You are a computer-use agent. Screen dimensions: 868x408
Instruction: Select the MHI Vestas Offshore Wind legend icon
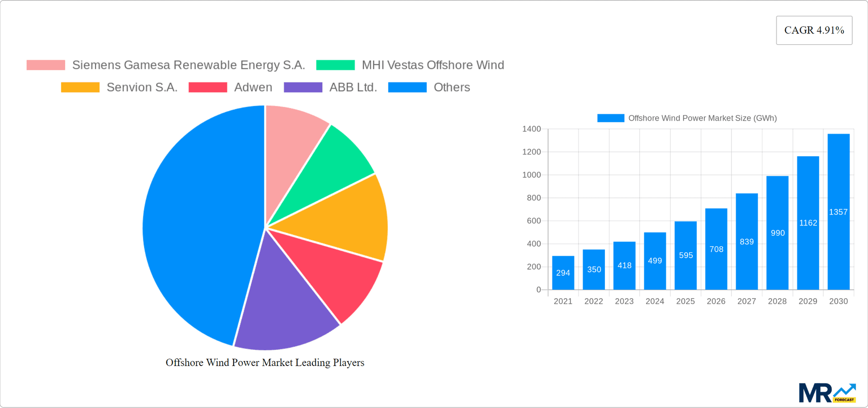pos(335,65)
